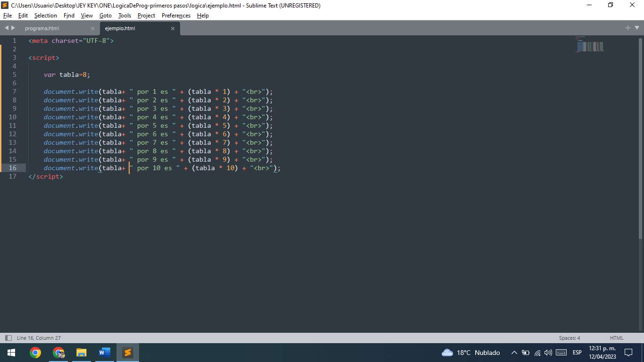The width and height of the screenshot is (644, 362).
Task: Open the Windows Start menu
Action: [11, 353]
